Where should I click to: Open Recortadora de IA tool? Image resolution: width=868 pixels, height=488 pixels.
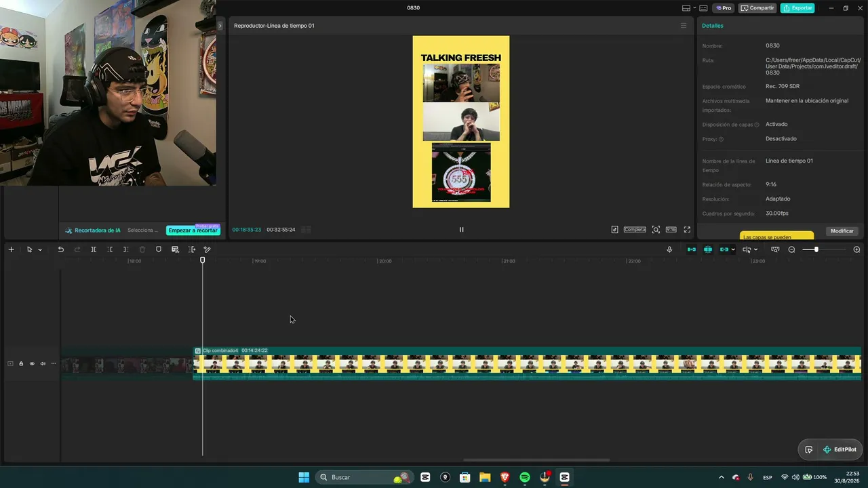click(93, 230)
